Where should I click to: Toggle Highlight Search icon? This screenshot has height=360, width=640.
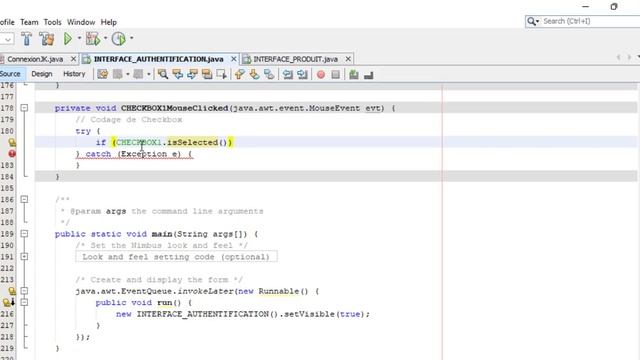pos(207,74)
